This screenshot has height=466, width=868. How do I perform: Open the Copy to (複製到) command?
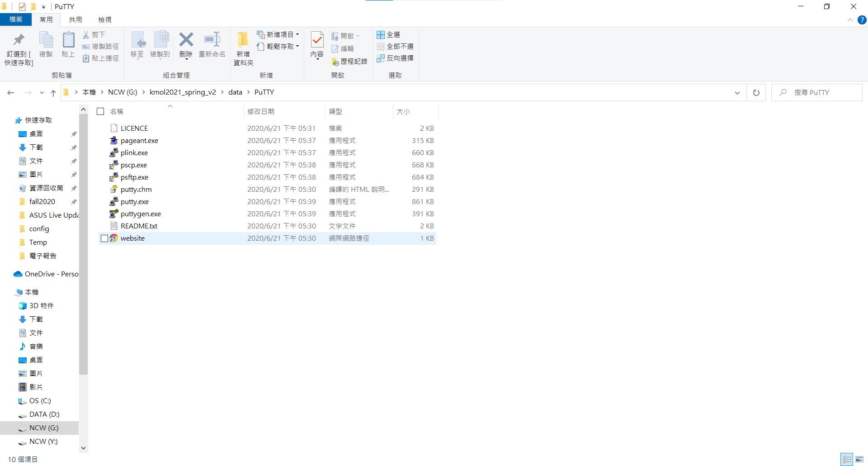160,45
